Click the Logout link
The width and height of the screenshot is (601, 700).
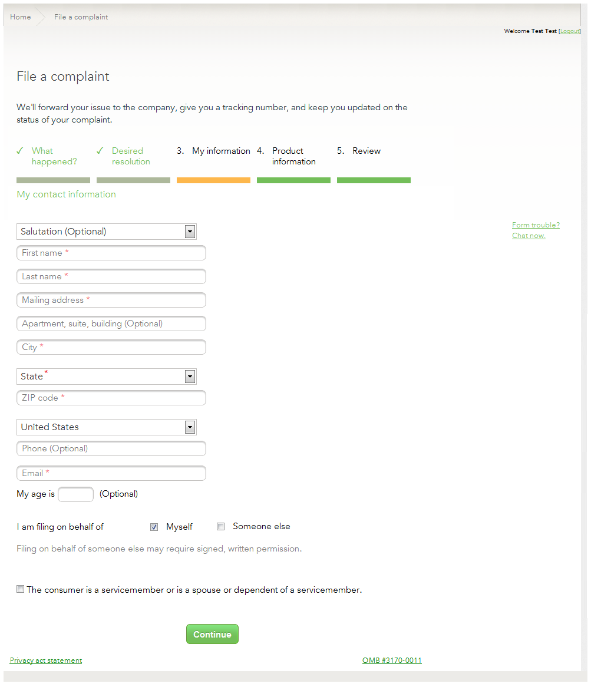[x=569, y=31]
